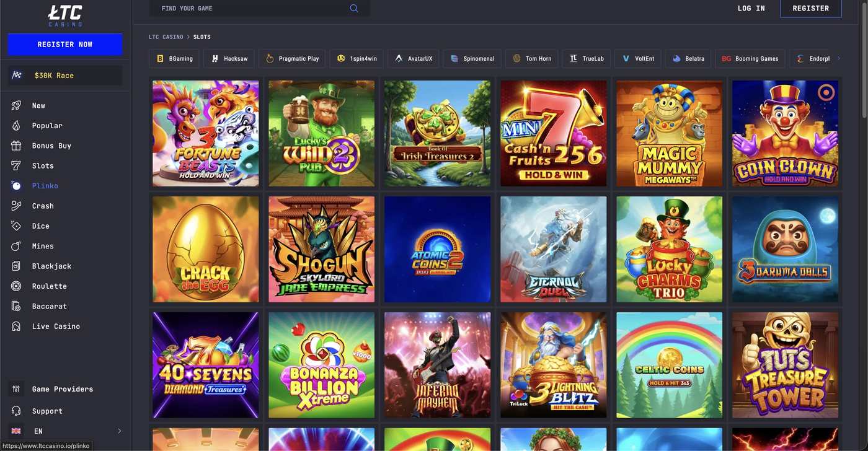Filter slots by Tom Horn provider
This screenshot has width=868, height=451.
(x=532, y=59)
